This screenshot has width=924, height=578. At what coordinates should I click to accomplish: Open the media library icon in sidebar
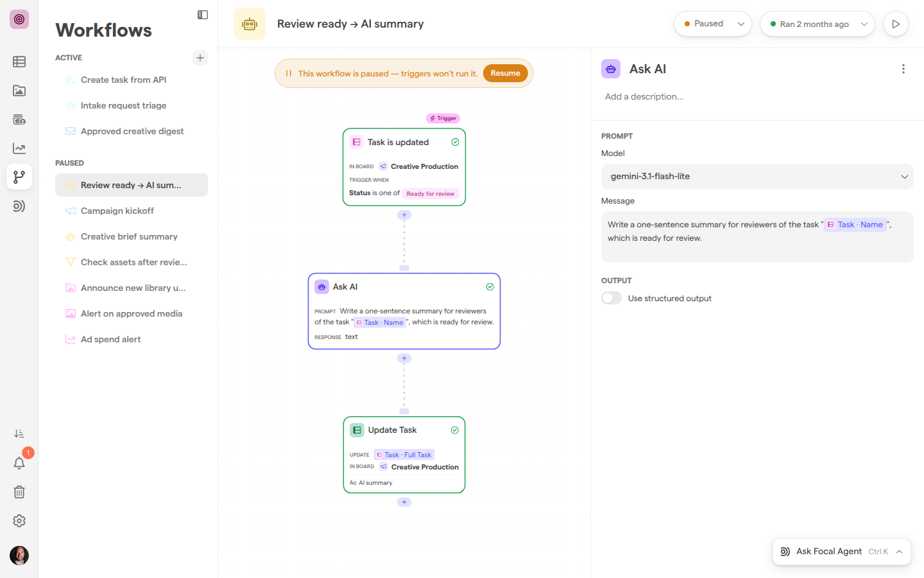click(x=19, y=91)
